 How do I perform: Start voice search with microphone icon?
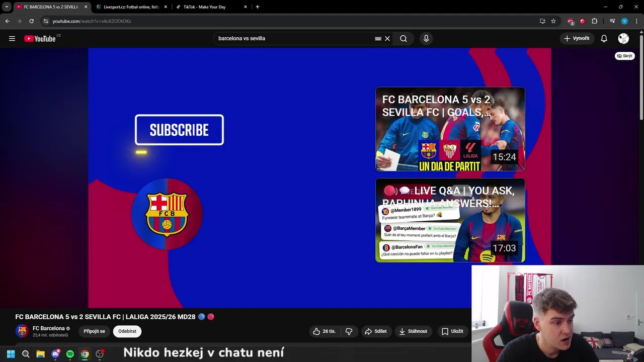coord(426,39)
